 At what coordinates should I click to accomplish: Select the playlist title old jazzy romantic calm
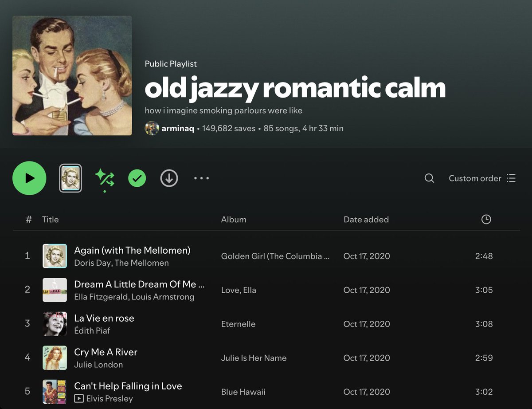pyautogui.click(x=295, y=88)
